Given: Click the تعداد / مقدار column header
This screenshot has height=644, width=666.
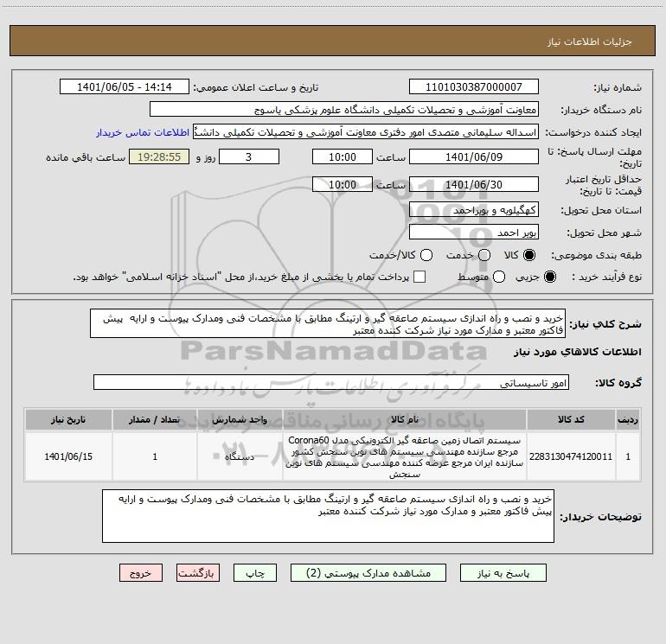Looking at the screenshot, I should click(x=155, y=419).
